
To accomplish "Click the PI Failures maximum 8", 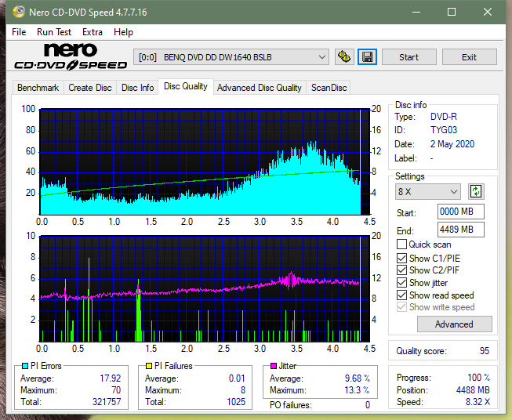I will [x=243, y=390].
